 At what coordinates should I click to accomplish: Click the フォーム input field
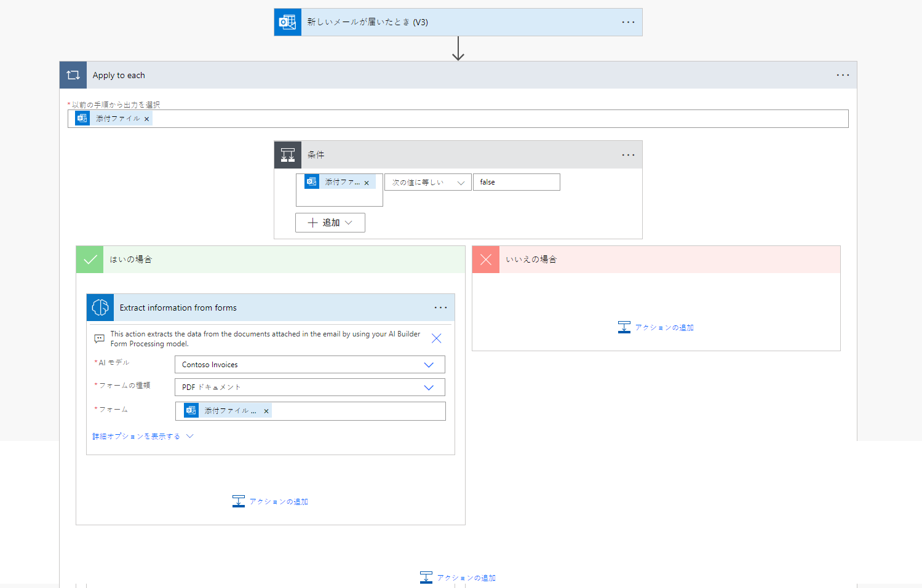pos(310,411)
